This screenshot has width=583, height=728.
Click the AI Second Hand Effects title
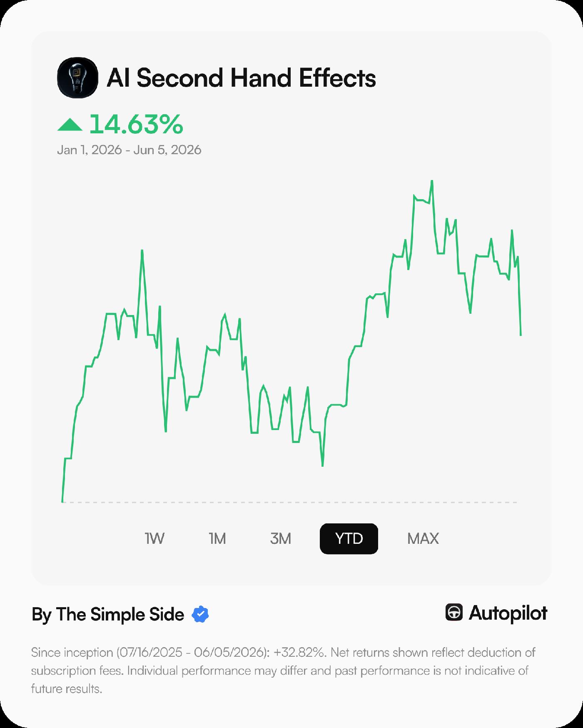click(x=241, y=78)
